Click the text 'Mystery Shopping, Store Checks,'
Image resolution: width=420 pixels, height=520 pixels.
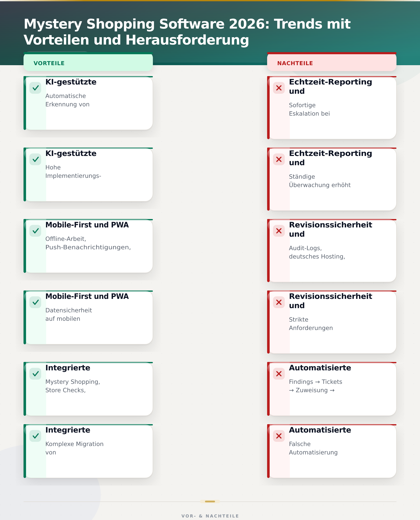[73, 386]
